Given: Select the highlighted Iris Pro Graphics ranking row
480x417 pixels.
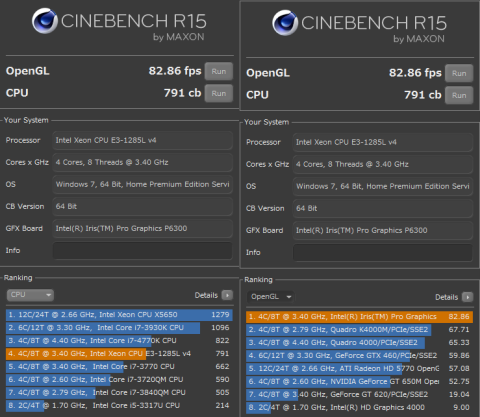Looking at the screenshot, I should (x=359, y=317).
